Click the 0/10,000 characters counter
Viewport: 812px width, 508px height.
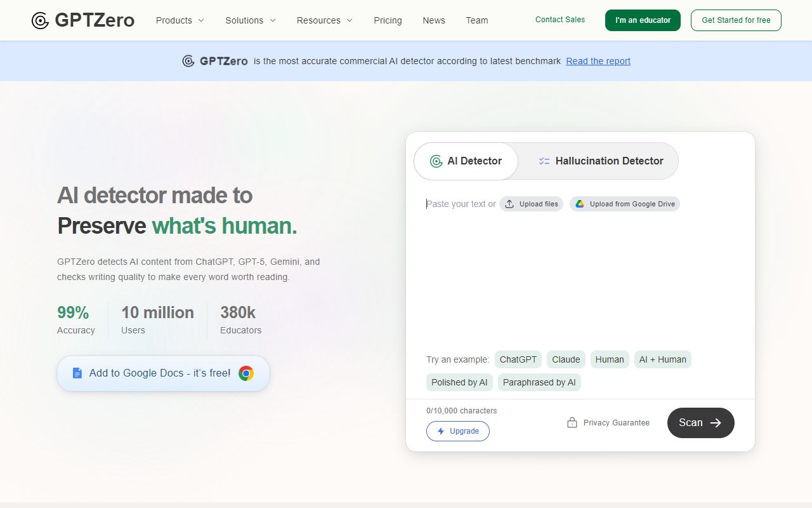point(461,411)
